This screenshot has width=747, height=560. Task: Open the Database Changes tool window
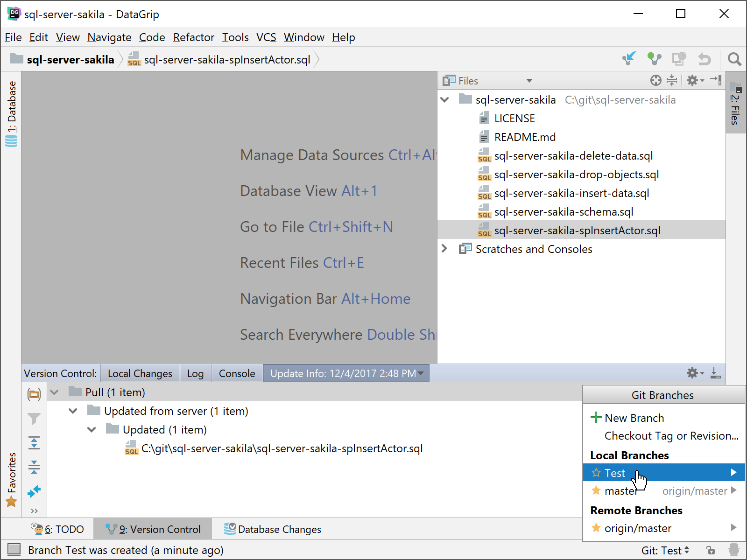273,529
